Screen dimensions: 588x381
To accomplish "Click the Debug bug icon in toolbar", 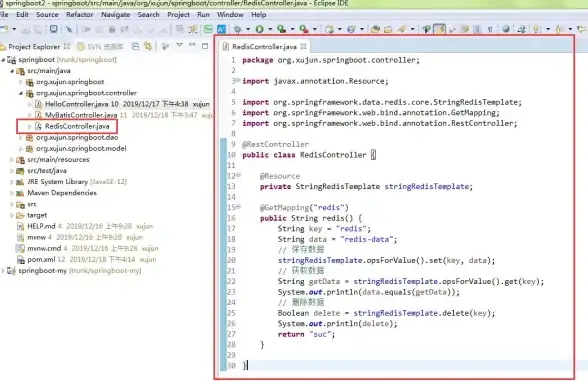I will tap(237, 29).
